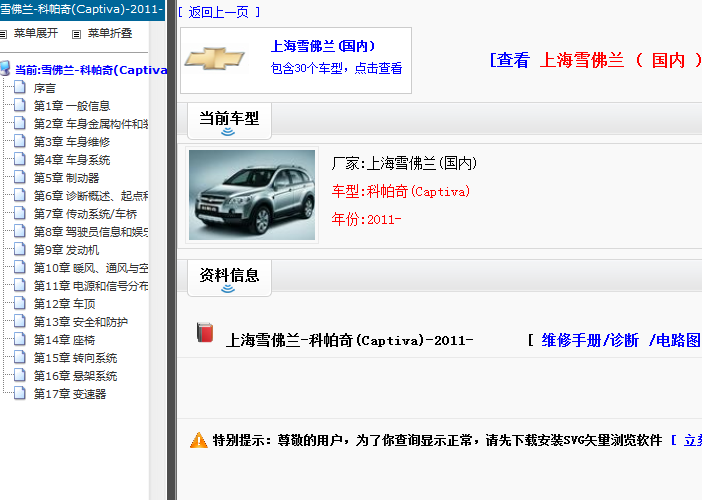The width and height of the screenshot is (702, 500).
Task: Click the blue chevron under 当前车型
Action: coord(228,132)
